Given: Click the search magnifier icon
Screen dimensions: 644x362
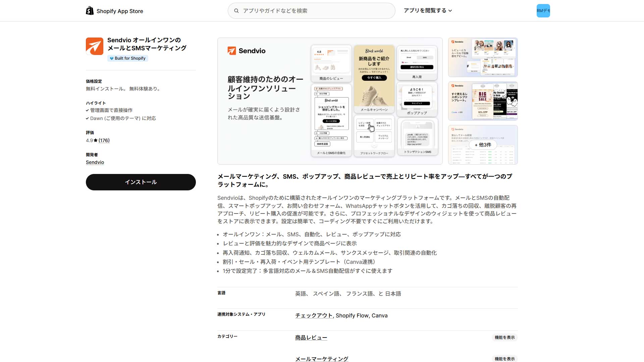Looking at the screenshot, I should (236, 11).
